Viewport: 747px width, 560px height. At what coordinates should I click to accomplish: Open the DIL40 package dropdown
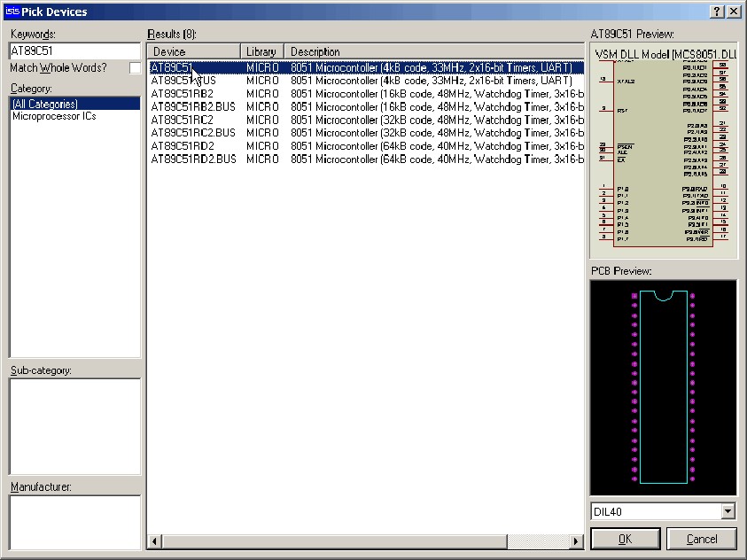(x=728, y=512)
